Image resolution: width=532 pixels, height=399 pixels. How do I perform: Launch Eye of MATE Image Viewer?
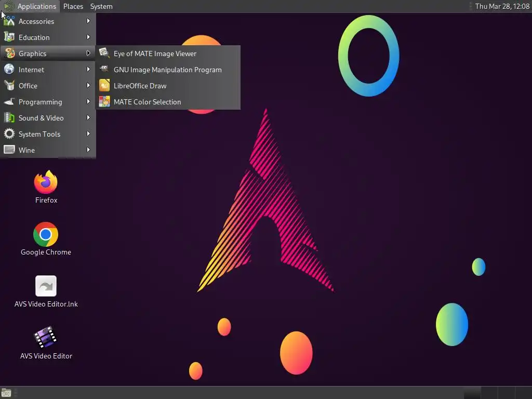[x=168, y=54]
